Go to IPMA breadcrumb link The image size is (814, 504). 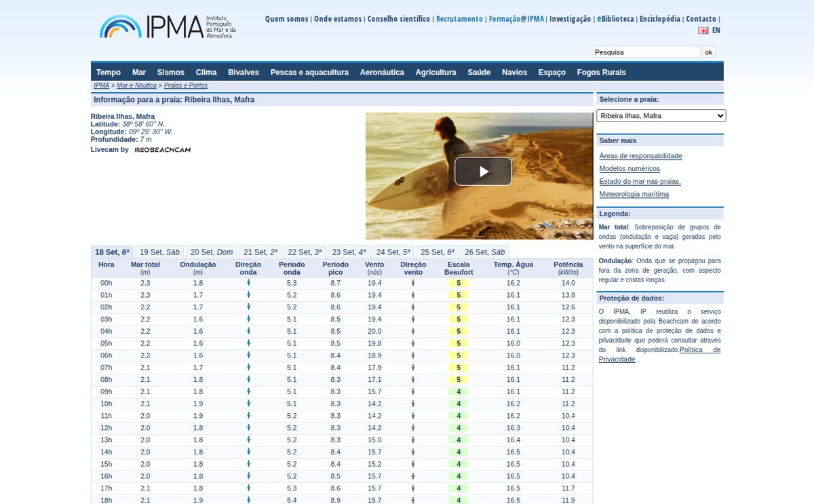(102, 85)
